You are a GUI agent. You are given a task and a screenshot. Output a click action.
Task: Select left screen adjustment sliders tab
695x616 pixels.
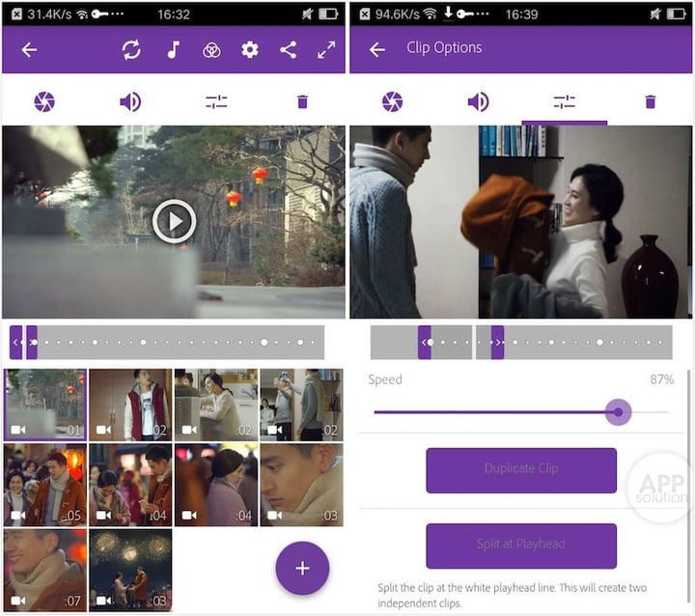pos(216,101)
